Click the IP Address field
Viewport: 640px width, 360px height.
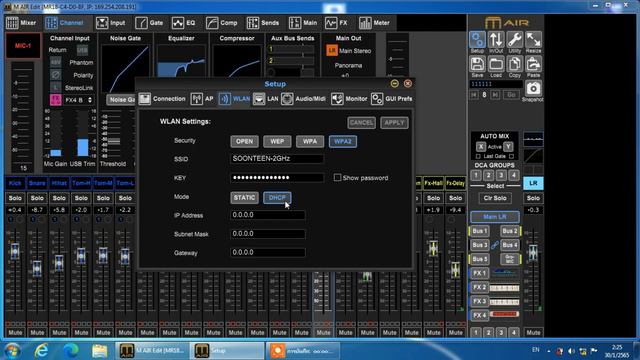(x=268, y=215)
